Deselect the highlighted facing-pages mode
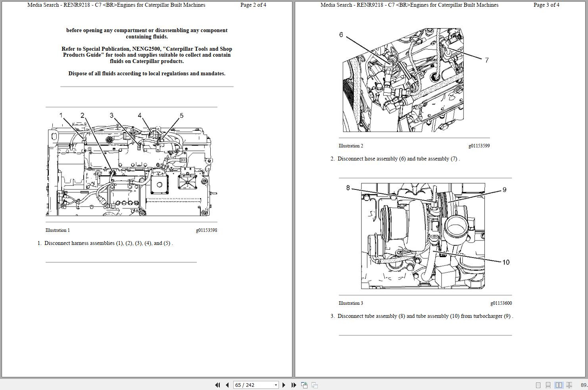This screenshot has width=588, height=390. 559,385
